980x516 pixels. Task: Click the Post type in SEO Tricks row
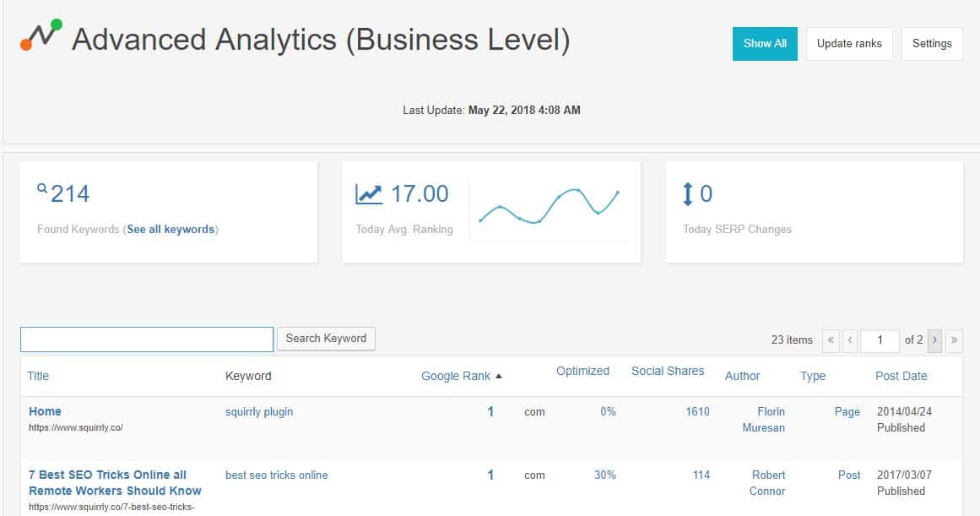pyautogui.click(x=849, y=475)
